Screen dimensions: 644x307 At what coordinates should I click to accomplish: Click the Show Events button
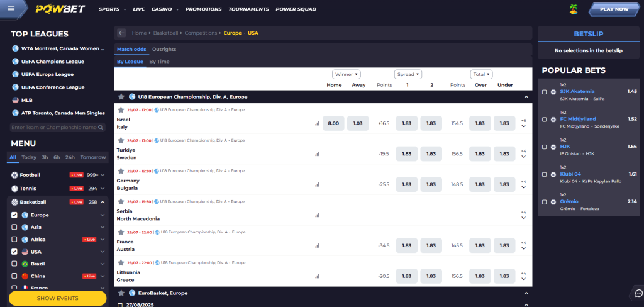[x=57, y=298]
